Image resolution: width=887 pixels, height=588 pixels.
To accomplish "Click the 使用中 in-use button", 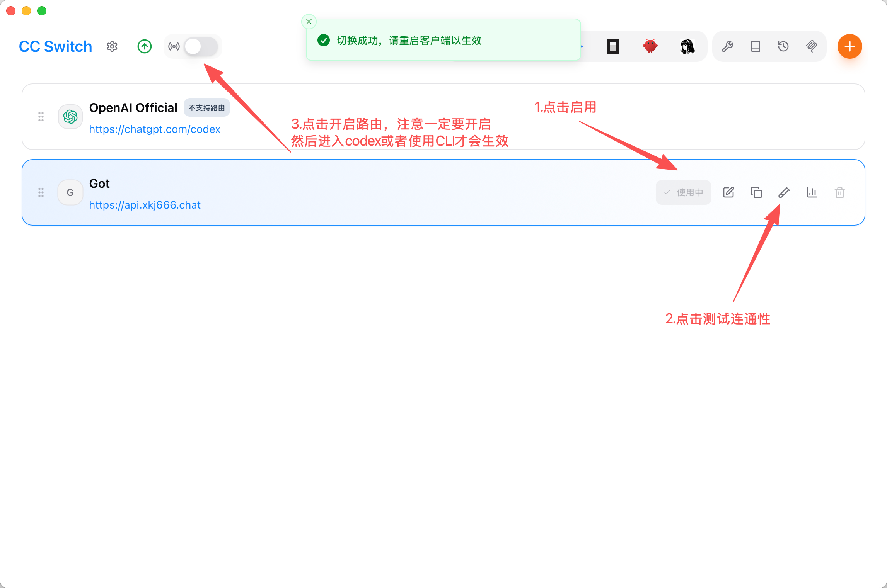I will (x=684, y=192).
